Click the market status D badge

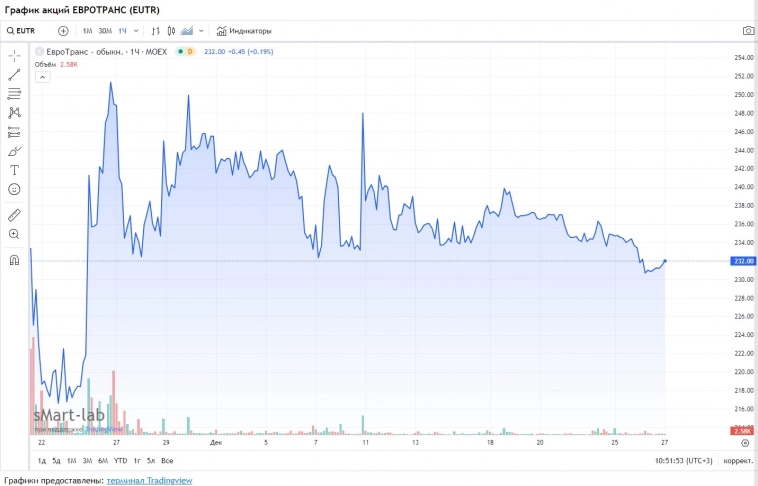[x=190, y=51]
